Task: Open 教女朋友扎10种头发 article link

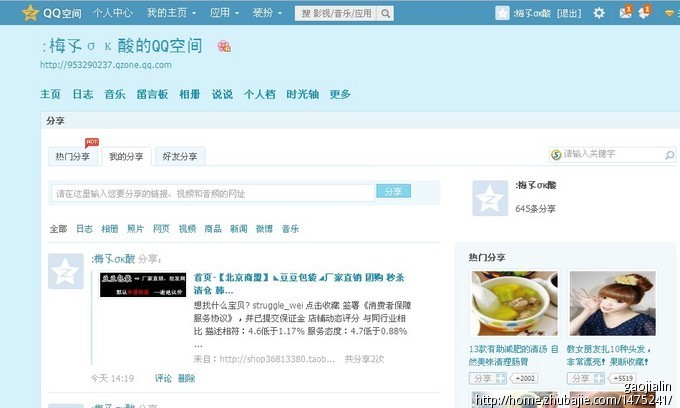Action: point(609,356)
